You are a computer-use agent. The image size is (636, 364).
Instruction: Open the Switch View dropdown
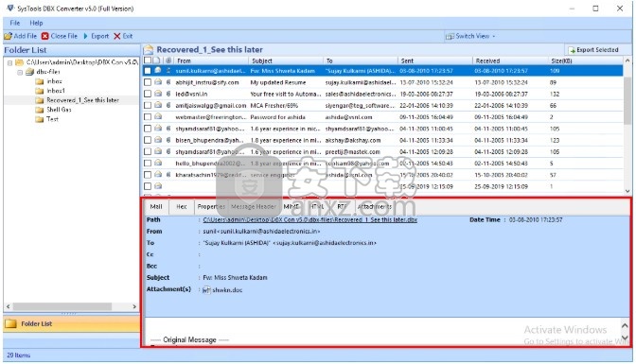tap(470, 36)
